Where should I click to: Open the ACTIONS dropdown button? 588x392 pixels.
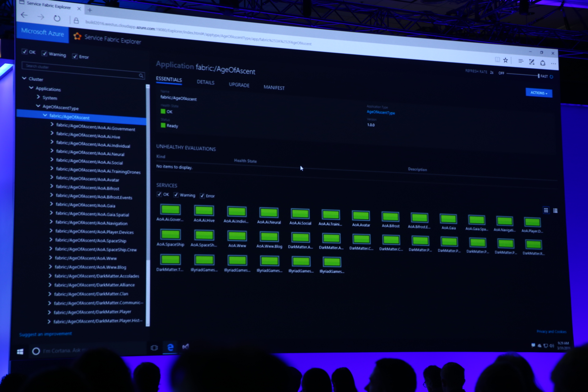point(539,93)
